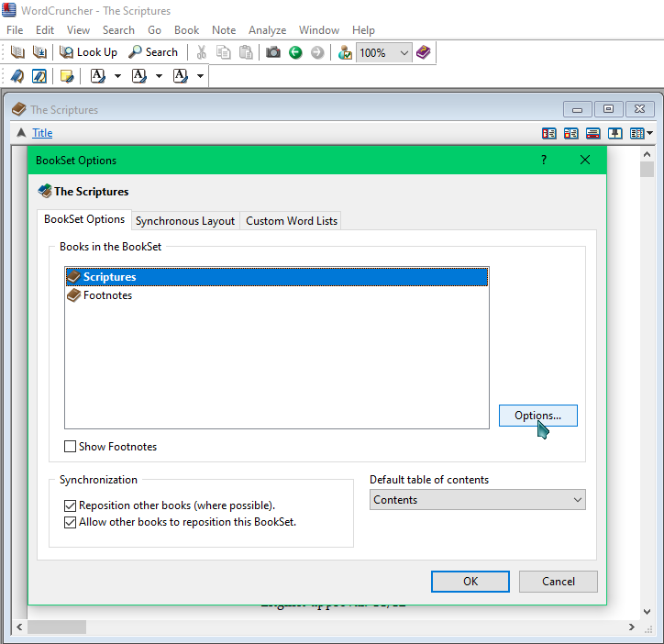
Task: Go back with the green arrow
Action: click(295, 52)
